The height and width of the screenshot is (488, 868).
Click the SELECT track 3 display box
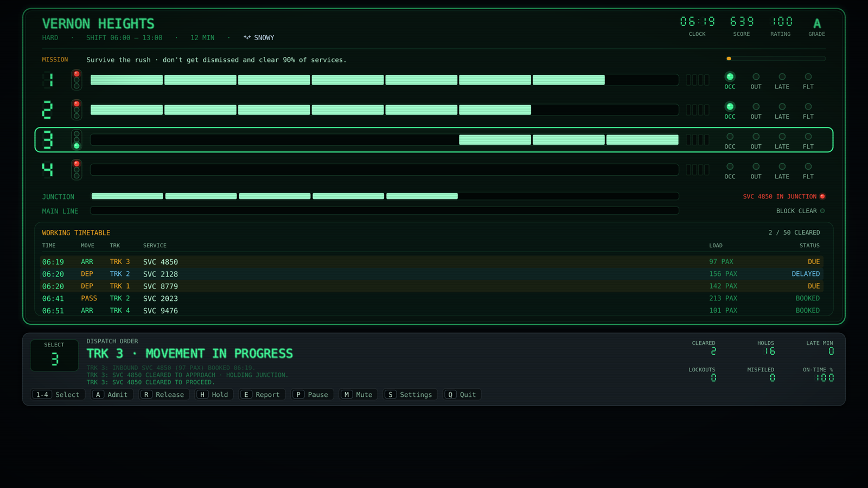(54, 355)
